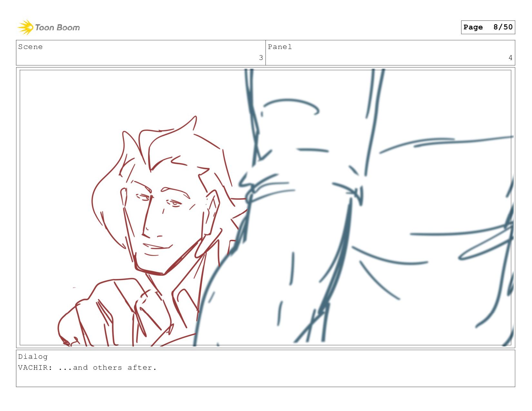Click the 'Page 8/50' indicator
The width and height of the screenshot is (532, 411).
tap(488, 27)
